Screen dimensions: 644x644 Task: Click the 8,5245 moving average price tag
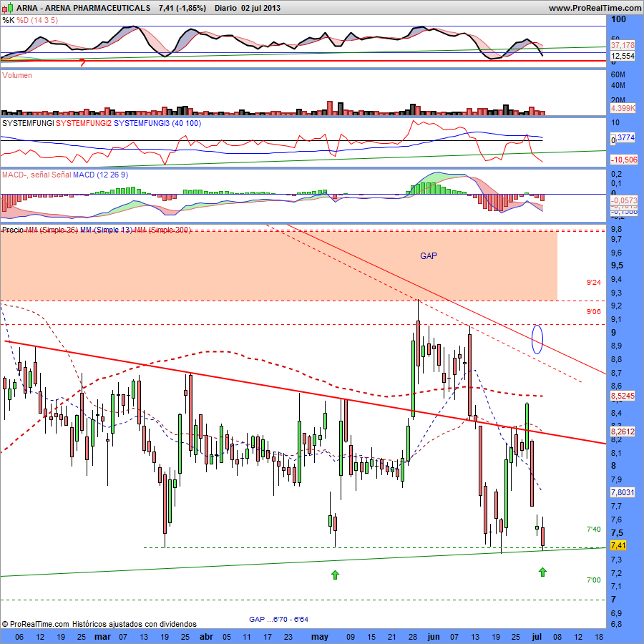point(623,396)
